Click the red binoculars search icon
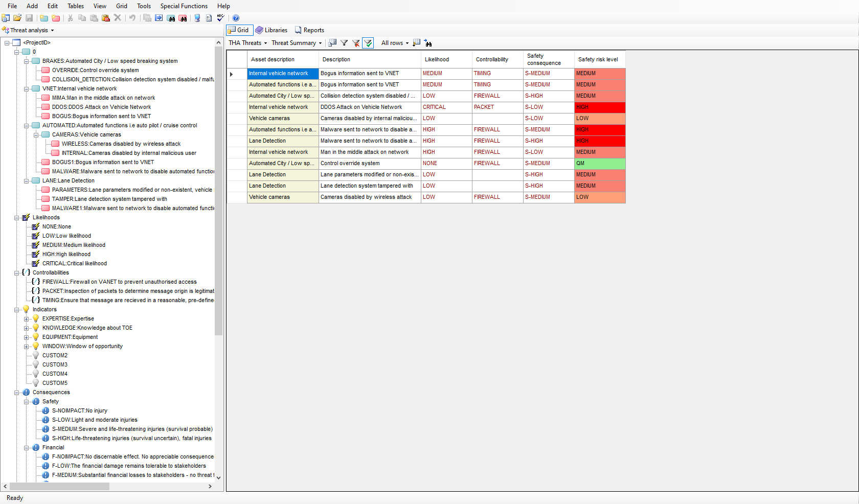The image size is (859, 504). pyautogui.click(x=183, y=18)
